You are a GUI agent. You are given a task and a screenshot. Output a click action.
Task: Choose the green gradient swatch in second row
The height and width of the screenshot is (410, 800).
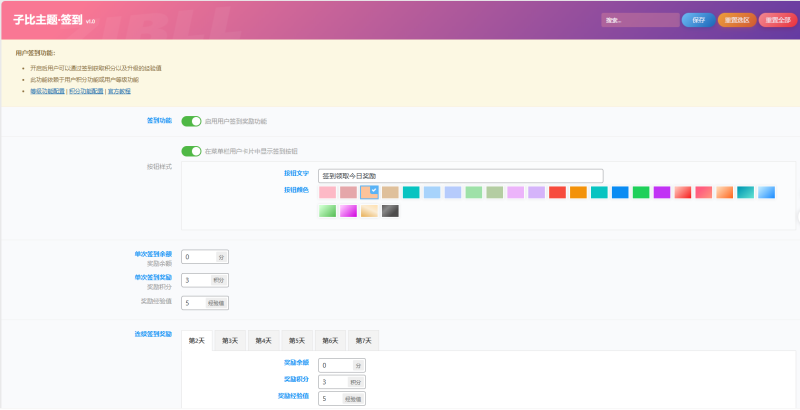point(327,211)
